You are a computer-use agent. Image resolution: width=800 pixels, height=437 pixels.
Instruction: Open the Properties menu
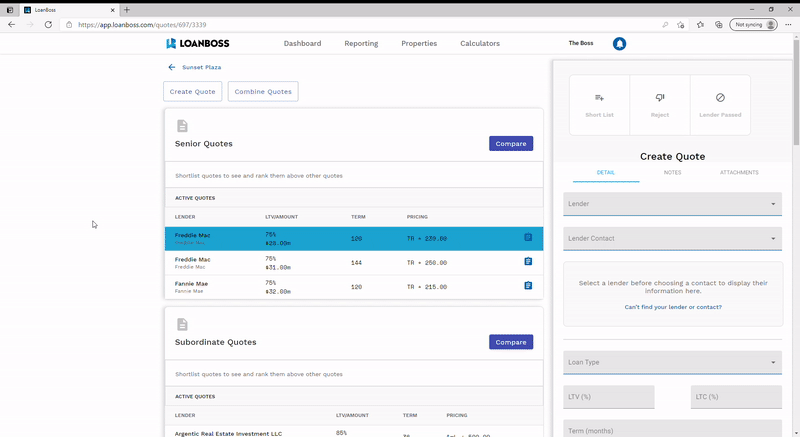(x=419, y=43)
